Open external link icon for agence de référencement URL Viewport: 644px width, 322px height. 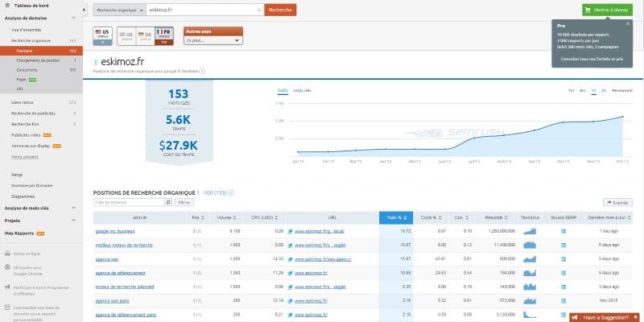291,273
